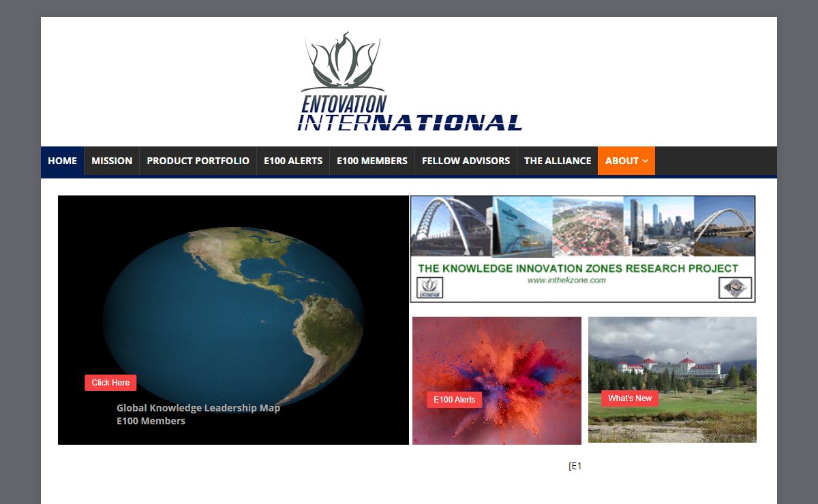Screen dimensions: 818x504
Task: Click the THE KNOWLEDGE INNOVATION ZONES title
Action: (578, 268)
